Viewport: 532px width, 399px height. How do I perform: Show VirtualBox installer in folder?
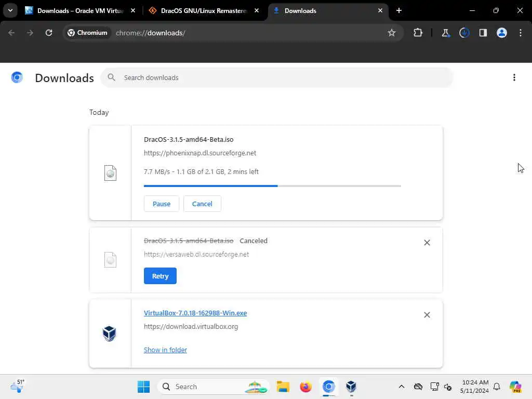tap(165, 350)
